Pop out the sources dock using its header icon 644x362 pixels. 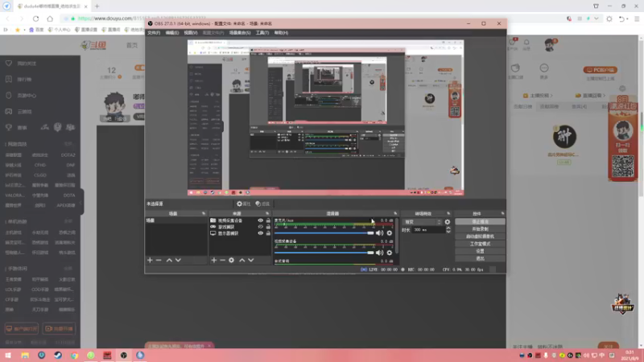click(x=267, y=213)
